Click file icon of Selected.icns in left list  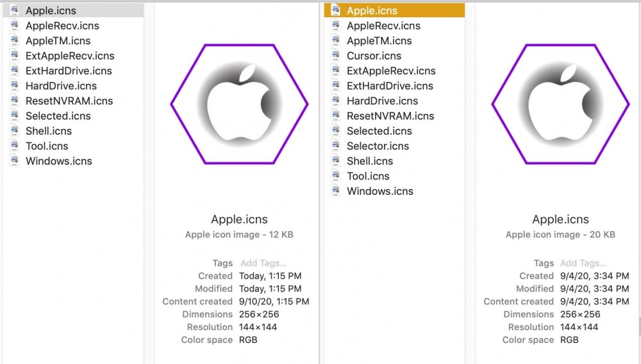coord(14,115)
